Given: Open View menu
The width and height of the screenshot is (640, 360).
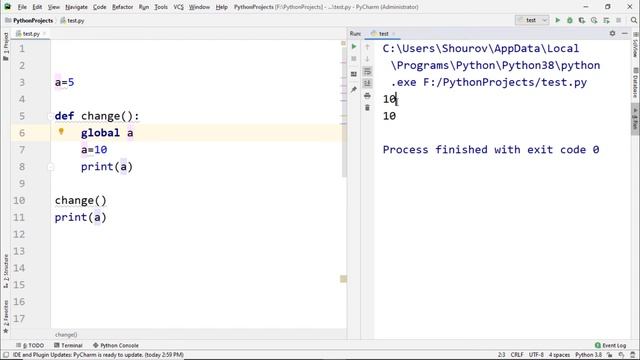Looking at the screenshot, I should click(53, 7).
